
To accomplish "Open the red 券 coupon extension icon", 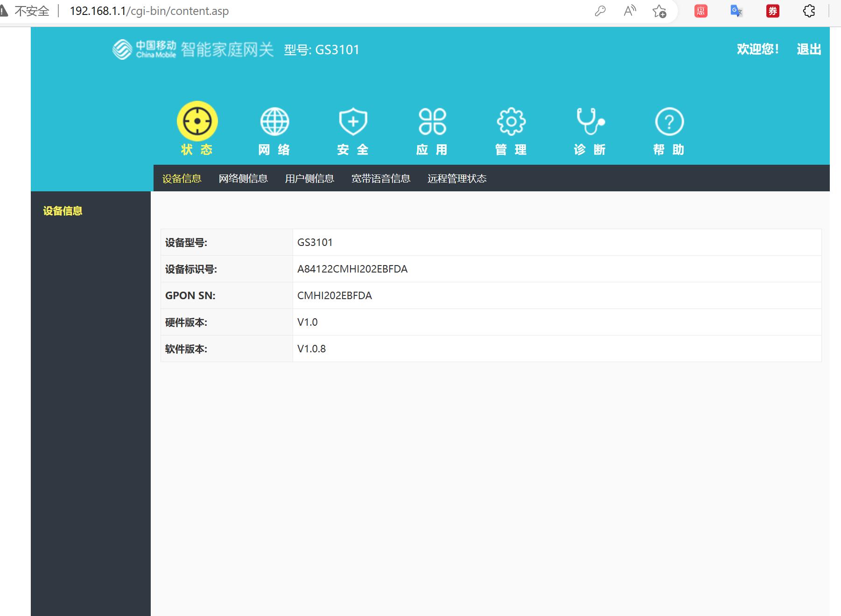I will 773,11.
